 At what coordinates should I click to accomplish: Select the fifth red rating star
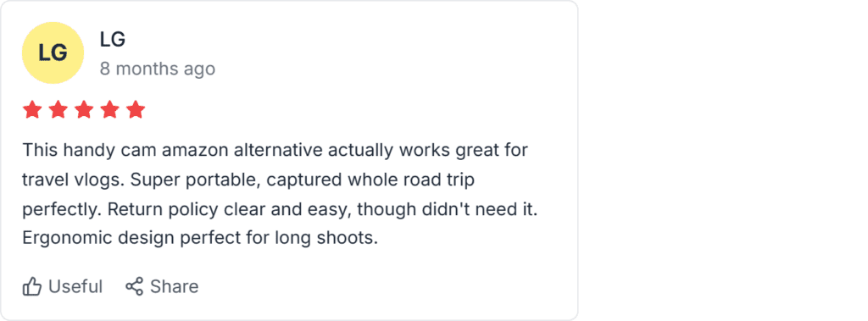tap(135, 109)
